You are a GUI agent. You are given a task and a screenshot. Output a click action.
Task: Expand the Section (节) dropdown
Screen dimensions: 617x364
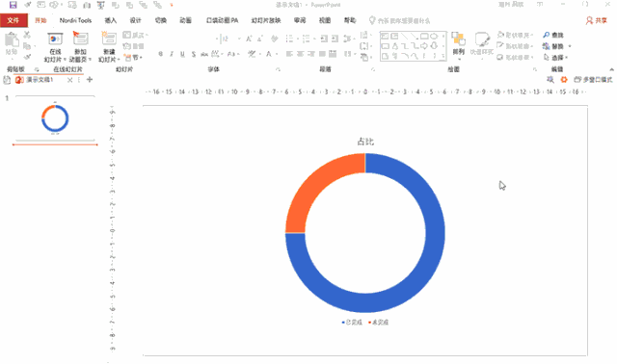pyautogui.click(x=134, y=58)
